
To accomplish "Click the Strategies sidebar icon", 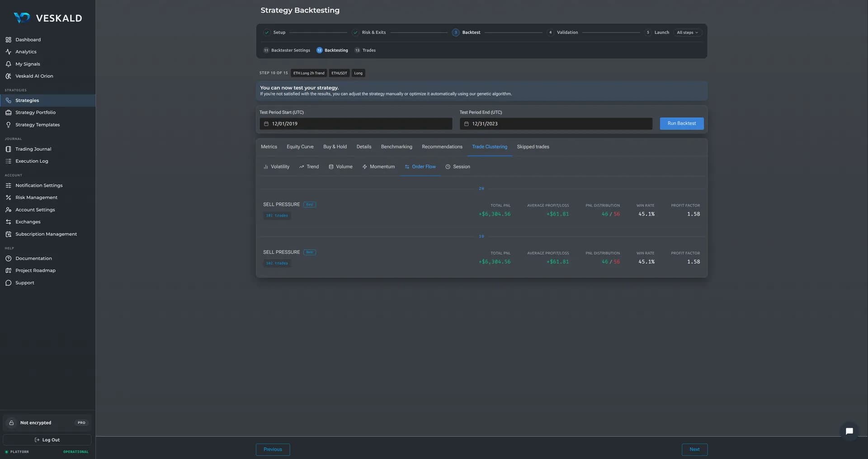I will point(8,100).
